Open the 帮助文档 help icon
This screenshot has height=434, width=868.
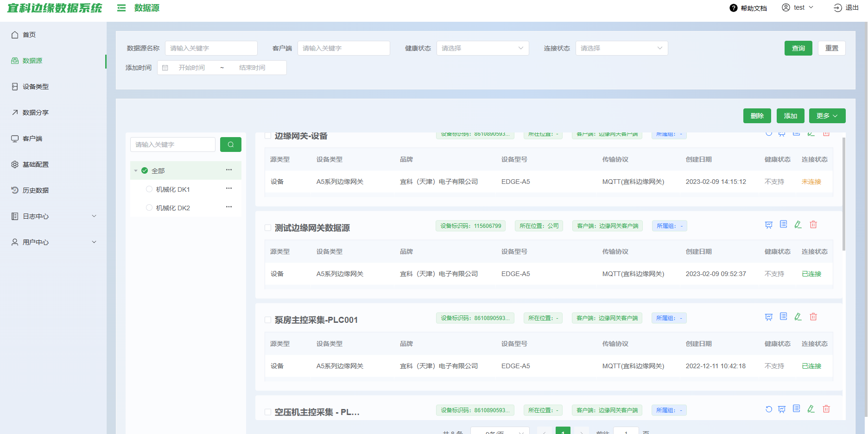point(733,8)
